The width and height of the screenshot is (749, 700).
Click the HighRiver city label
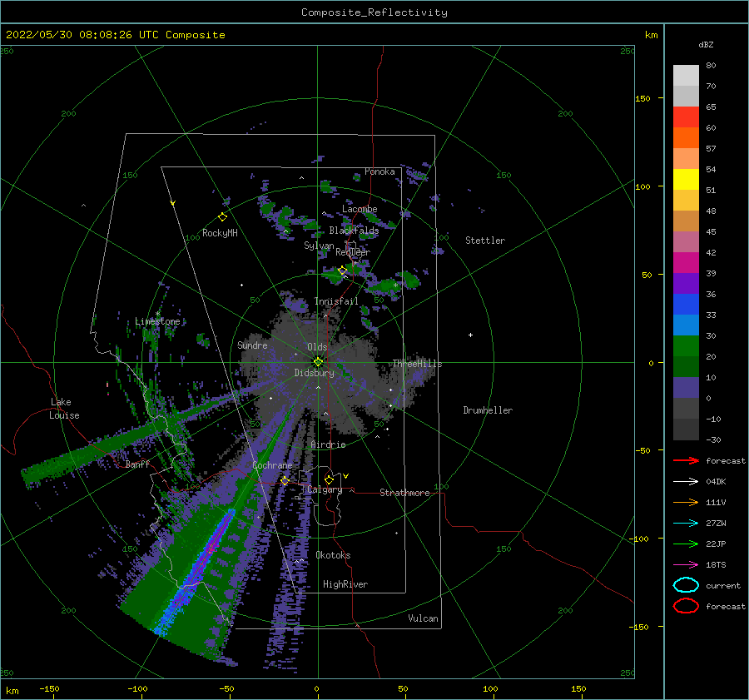tap(345, 584)
